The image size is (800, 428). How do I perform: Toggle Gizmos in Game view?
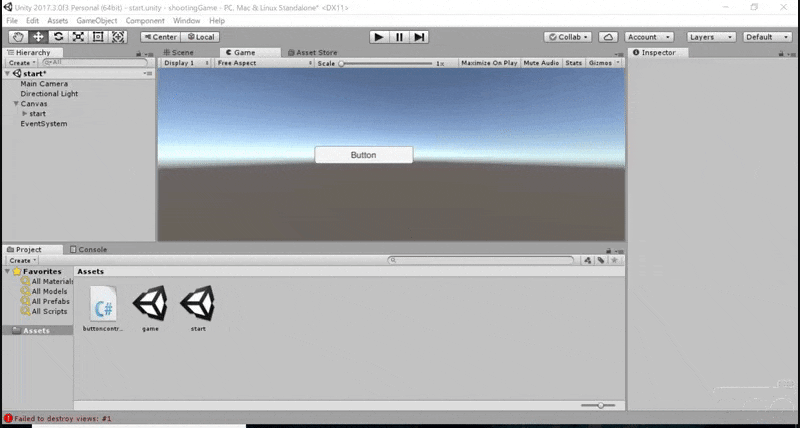(x=600, y=63)
